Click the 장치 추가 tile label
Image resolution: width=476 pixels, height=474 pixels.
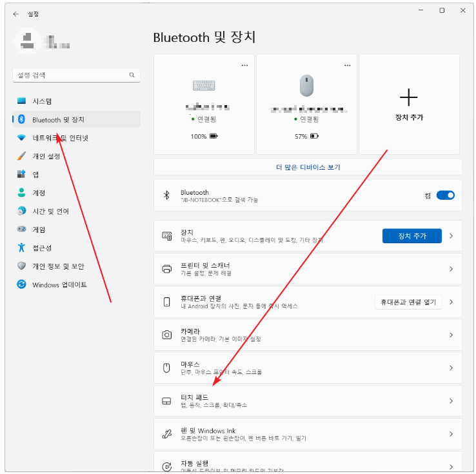tap(409, 117)
